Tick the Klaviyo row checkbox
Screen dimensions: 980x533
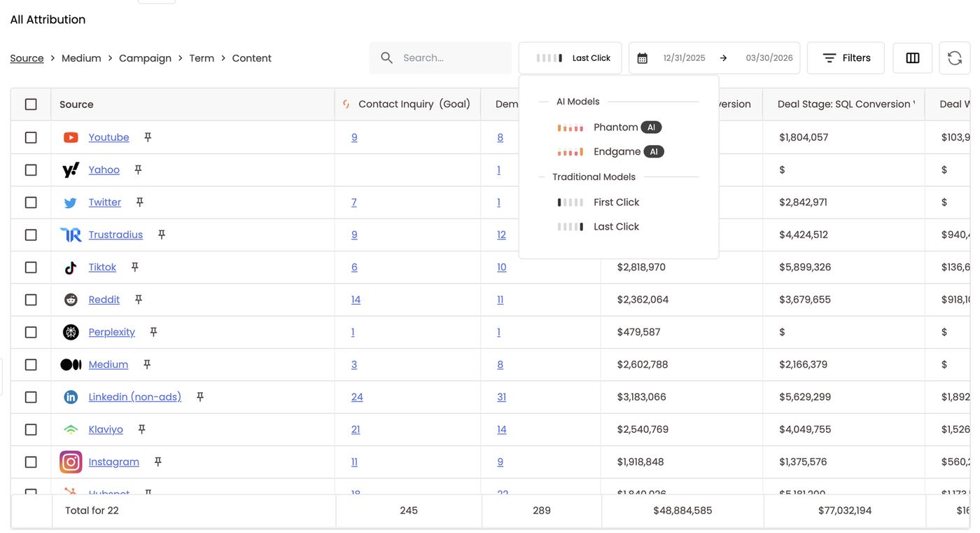[x=31, y=429]
